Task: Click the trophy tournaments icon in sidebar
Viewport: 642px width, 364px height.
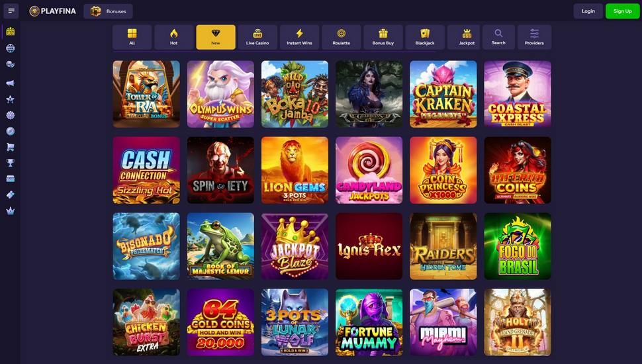Action: [x=10, y=163]
